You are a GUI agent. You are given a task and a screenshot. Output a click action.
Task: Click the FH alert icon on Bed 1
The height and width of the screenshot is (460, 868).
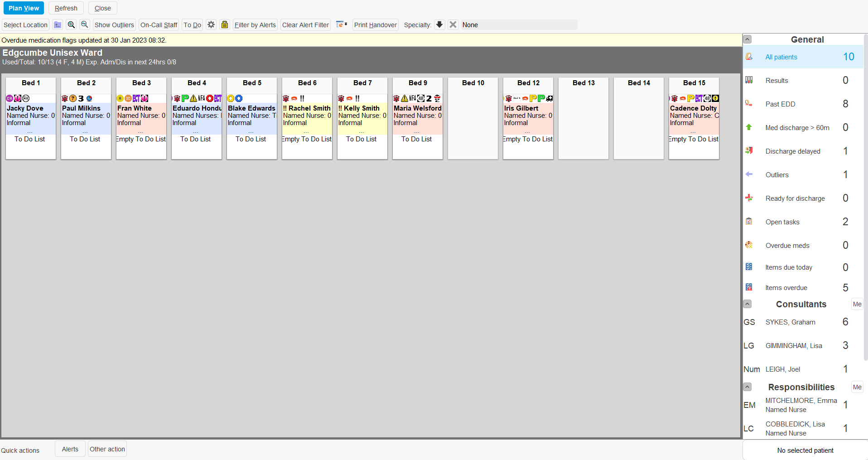pyautogui.click(x=26, y=98)
